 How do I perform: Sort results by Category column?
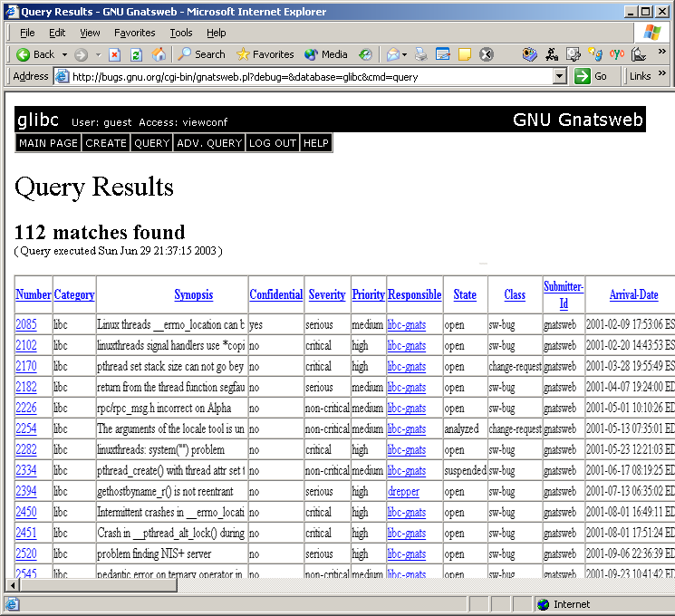pos(74,295)
